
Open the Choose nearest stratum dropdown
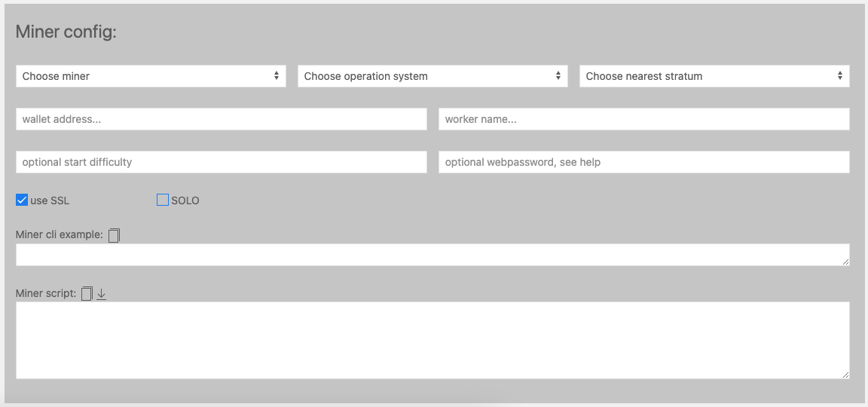[x=714, y=76]
